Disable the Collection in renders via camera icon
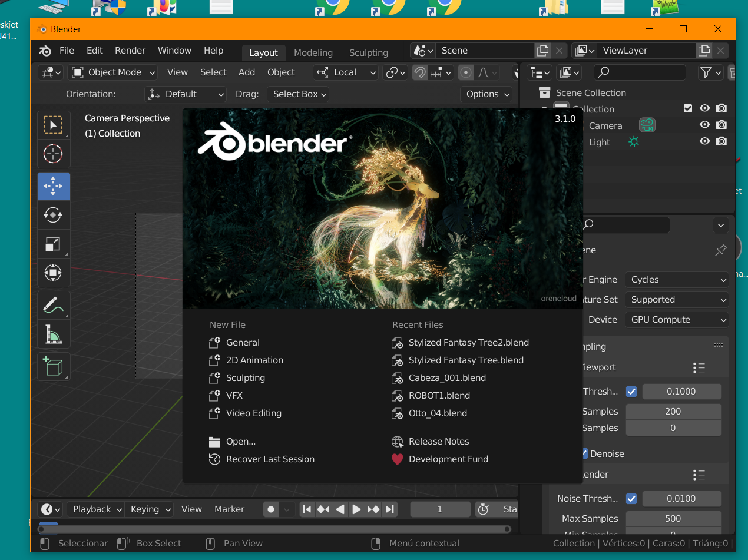This screenshot has height=560, width=748. tap(721, 108)
